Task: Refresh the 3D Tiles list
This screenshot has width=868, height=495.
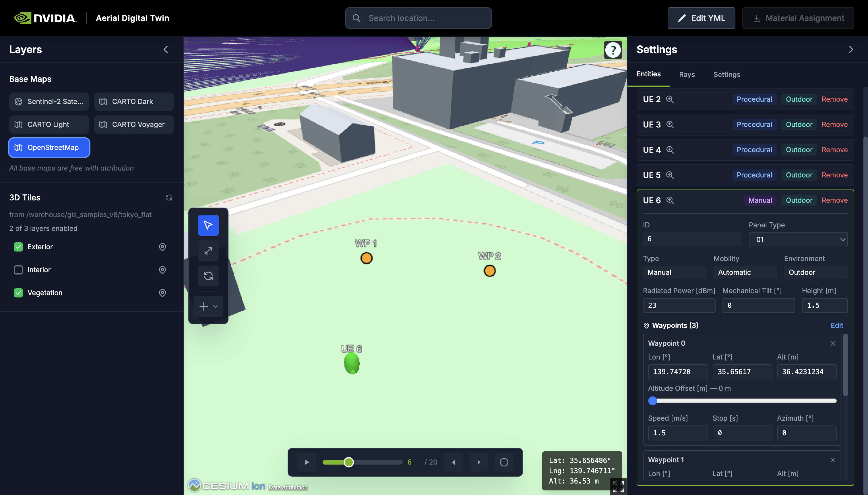Action: coord(168,198)
